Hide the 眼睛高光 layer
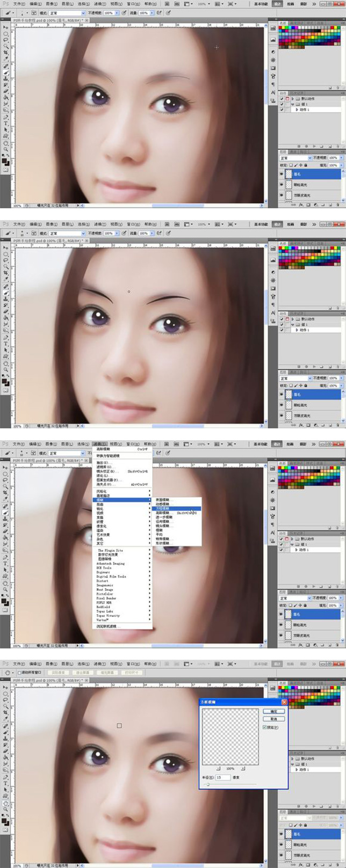Screen dimensions: 346x868 tap(282, 184)
